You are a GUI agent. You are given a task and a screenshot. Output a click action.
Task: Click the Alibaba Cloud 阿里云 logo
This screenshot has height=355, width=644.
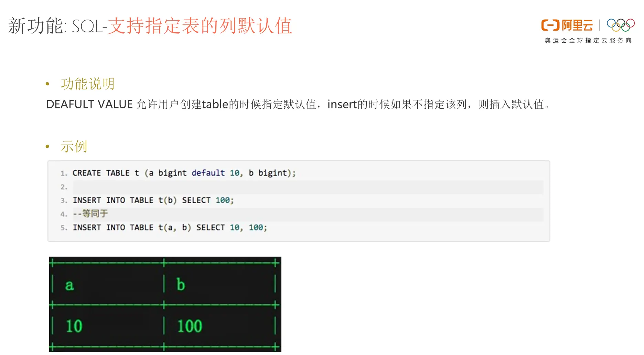point(567,25)
